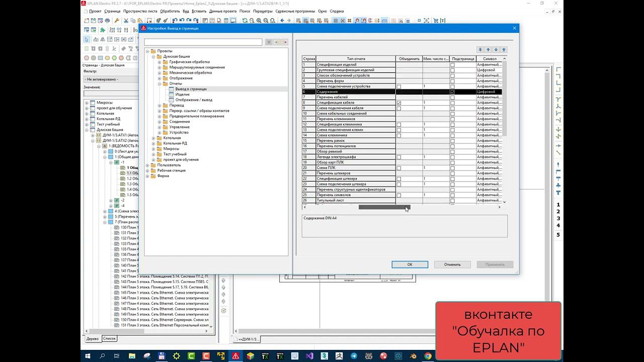
Task: Open Windows Start menu
Action: [87, 356]
